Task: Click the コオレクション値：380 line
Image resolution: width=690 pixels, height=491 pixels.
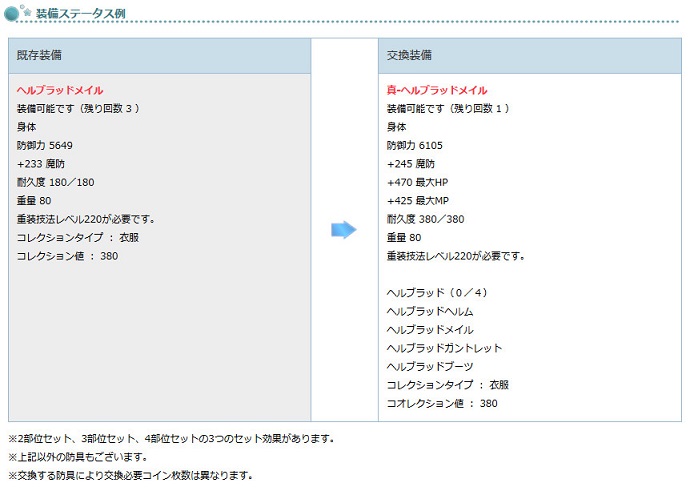Action: coord(442,404)
